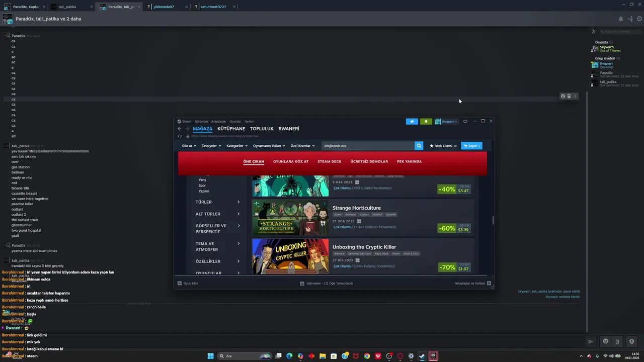Viewport: 644px width, 362px height.
Task: Reload the Steam store page
Action: point(180,136)
